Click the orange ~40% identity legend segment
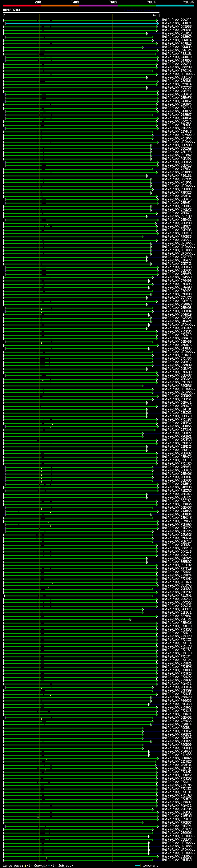Image resolution: width=197 pixels, height=868 pixels. click(x=60, y=6)
